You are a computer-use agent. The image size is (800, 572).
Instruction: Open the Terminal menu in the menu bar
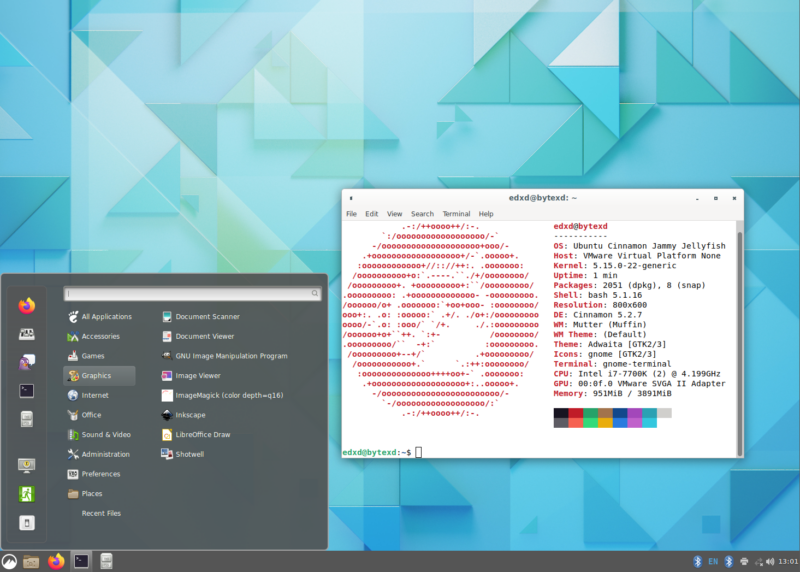456,214
